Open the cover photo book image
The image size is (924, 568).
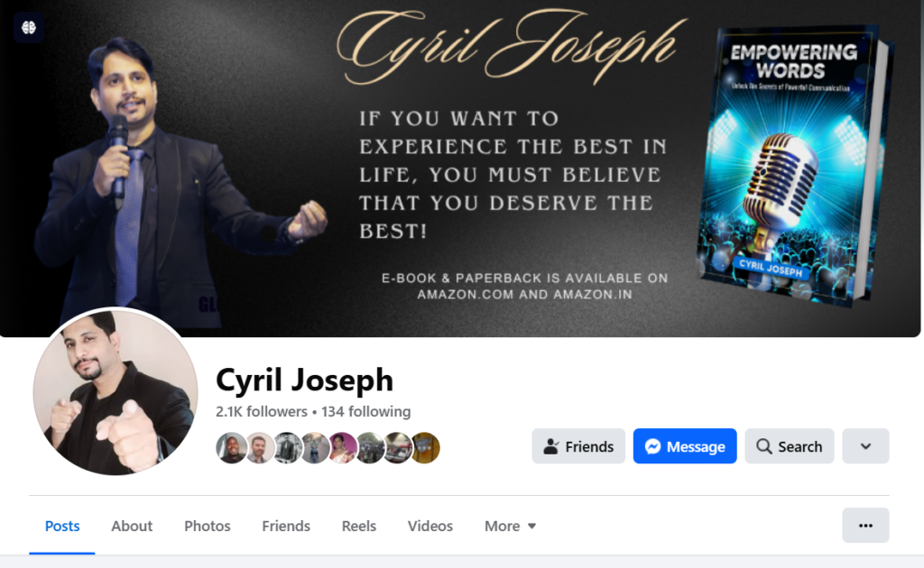(794, 165)
